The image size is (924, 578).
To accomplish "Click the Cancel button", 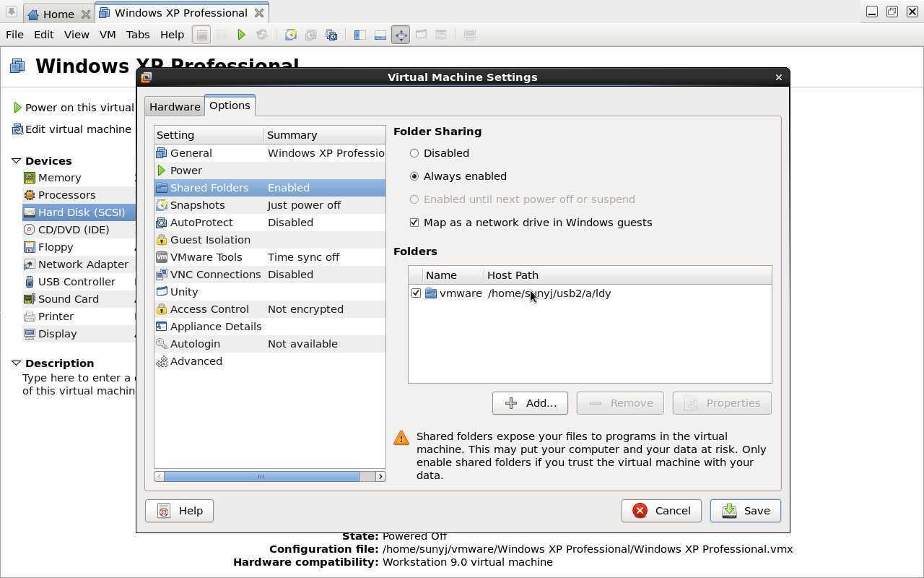I will coord(661,511).
